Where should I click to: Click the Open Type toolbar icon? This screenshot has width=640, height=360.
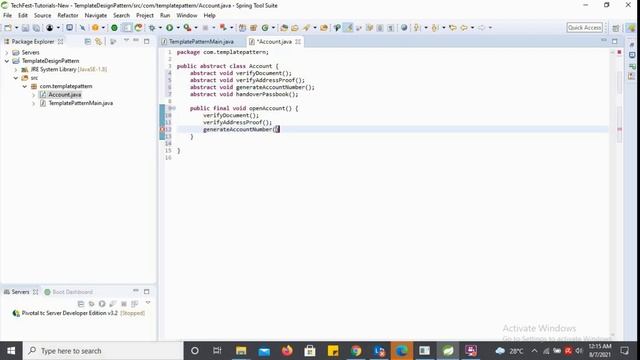[x=284, y=28]
